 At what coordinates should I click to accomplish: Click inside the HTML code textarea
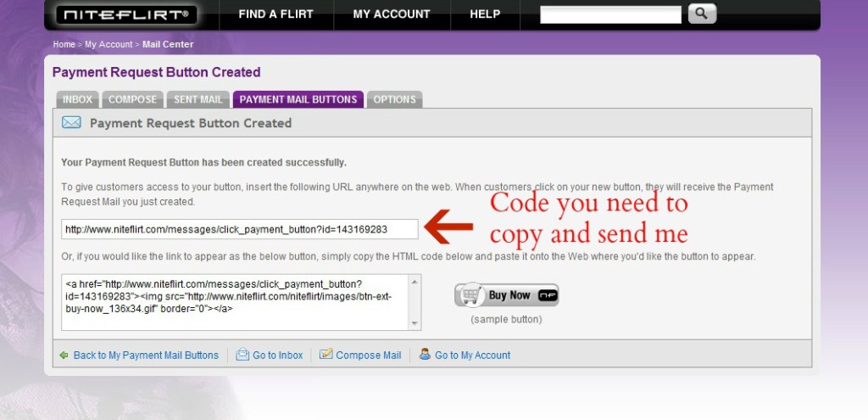tap(236, 303)
